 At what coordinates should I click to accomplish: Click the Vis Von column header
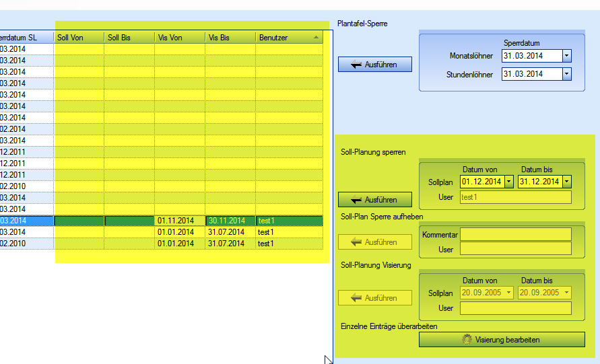point(180,38)
